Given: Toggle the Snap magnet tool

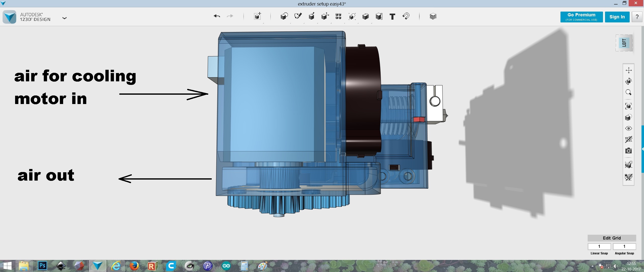Looking at the screenshot, I should [406, 16].
